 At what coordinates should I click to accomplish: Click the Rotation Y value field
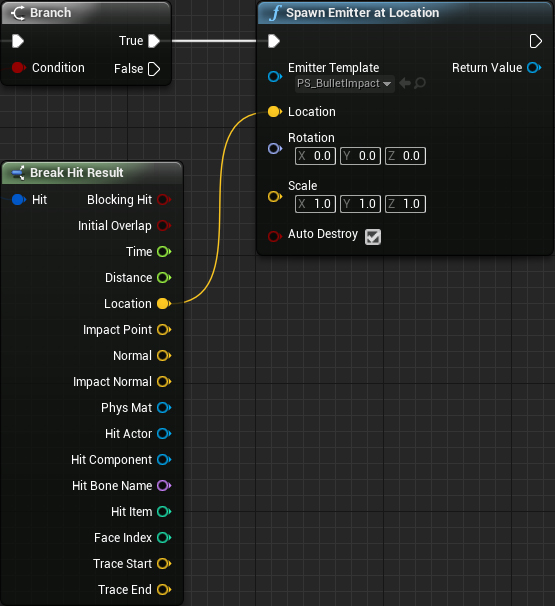tap(360, 156)
